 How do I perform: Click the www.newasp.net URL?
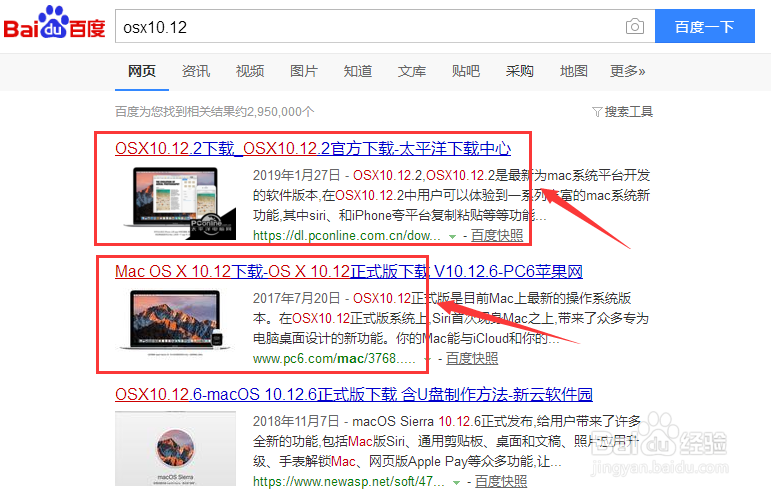pyautogui.click(x=349, y=481)
